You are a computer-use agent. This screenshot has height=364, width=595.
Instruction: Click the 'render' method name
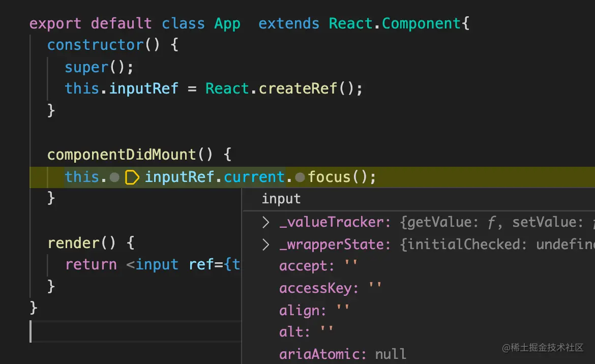tap(73, 243)
